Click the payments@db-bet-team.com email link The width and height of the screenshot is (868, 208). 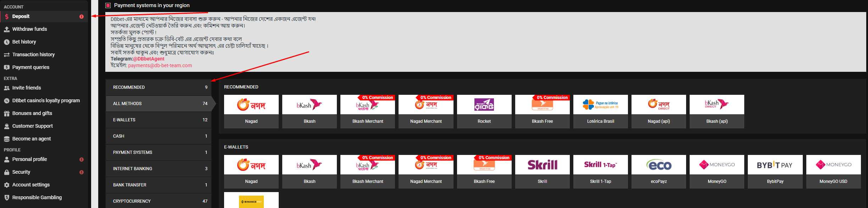click(x=160, y=65)
